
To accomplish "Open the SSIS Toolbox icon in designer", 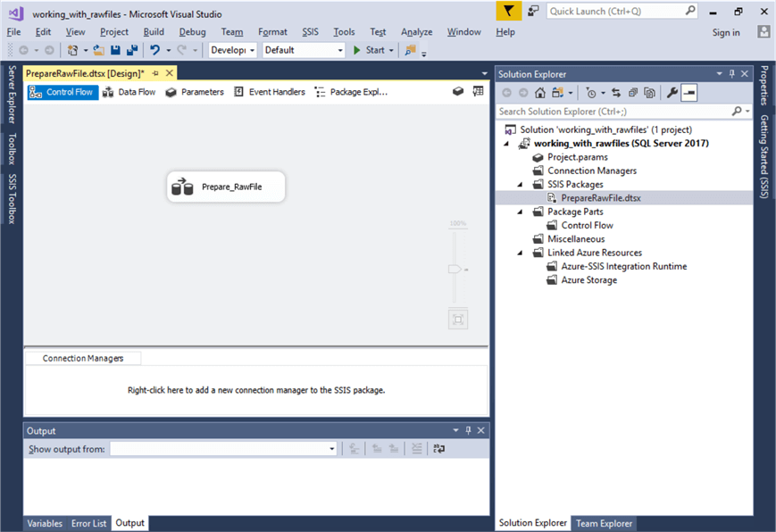I will click(458, 92).
